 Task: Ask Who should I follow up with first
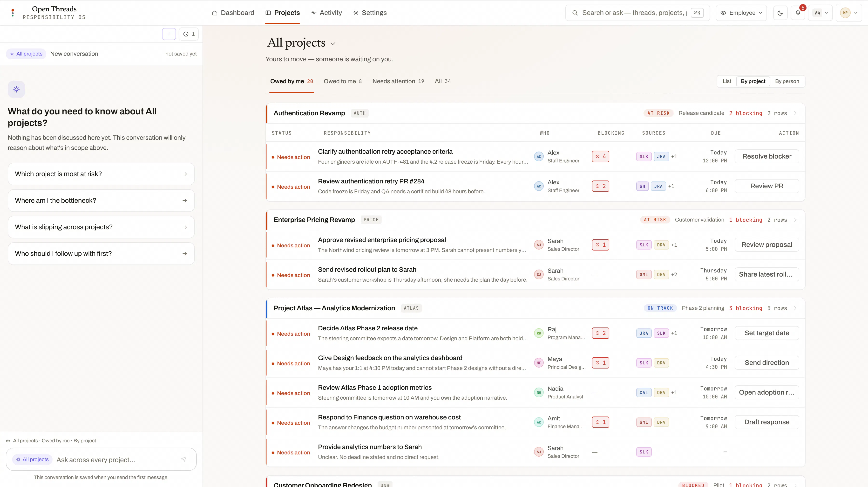pos(101,254)
